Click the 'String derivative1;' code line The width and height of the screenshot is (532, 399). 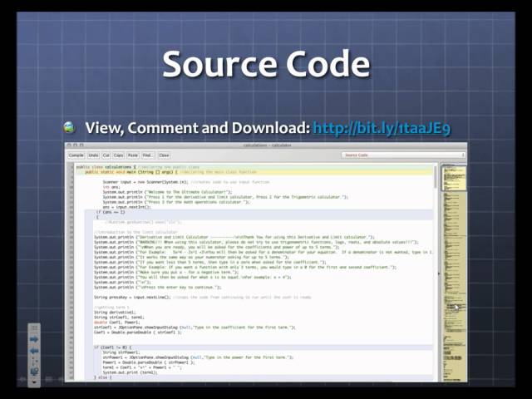pos(115,313)
